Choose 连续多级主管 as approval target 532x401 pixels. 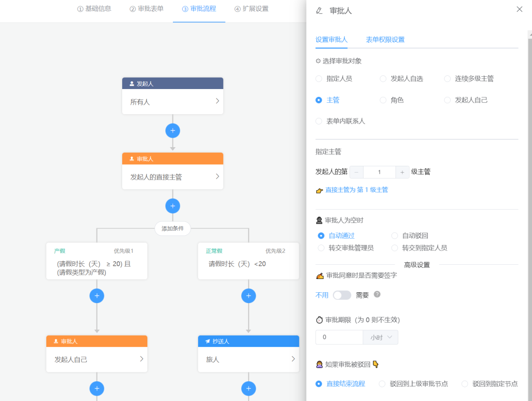tap(447, 79)
